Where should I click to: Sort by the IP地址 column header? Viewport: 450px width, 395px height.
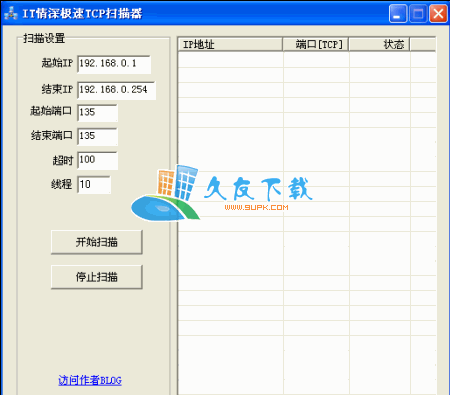pyautogui.click(x=230, y=44)
